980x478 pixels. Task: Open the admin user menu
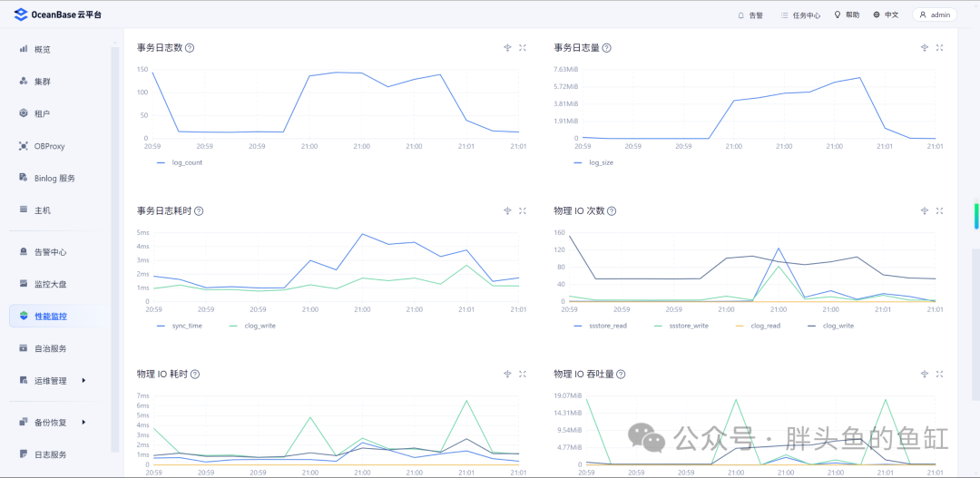tap(935, 15)
